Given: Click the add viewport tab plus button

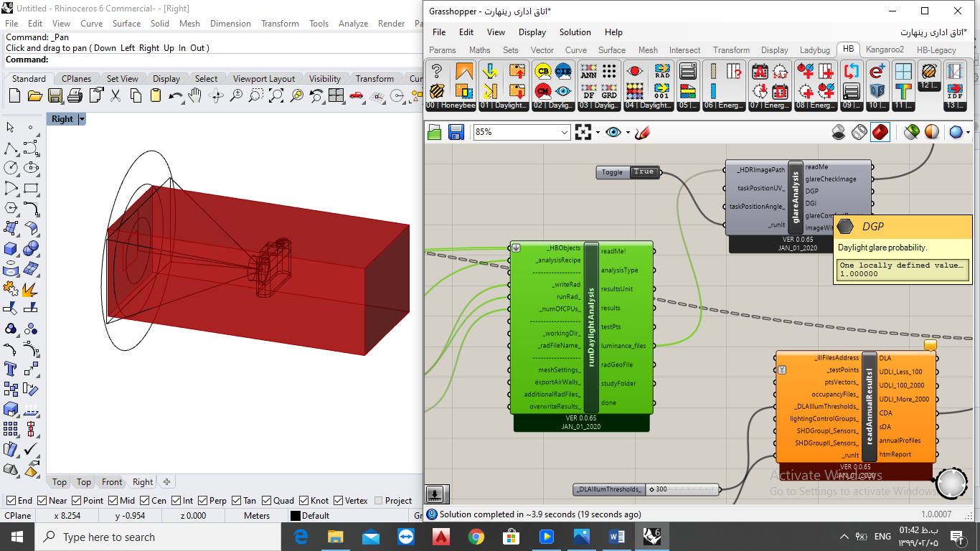Looking at the screenshot, I should tap(167, 482).
